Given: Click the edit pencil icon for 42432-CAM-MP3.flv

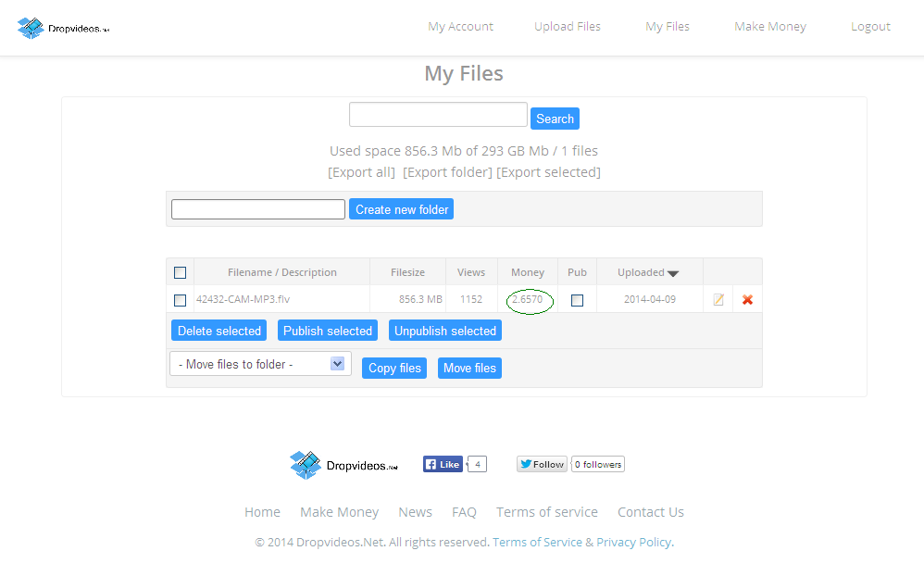Looking at the screenshot, I should [718, 300].
